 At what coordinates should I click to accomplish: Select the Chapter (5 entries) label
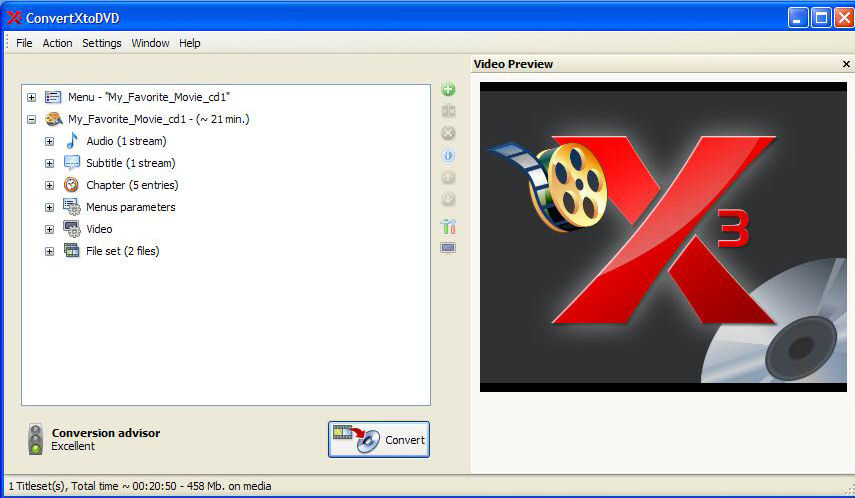132,185
